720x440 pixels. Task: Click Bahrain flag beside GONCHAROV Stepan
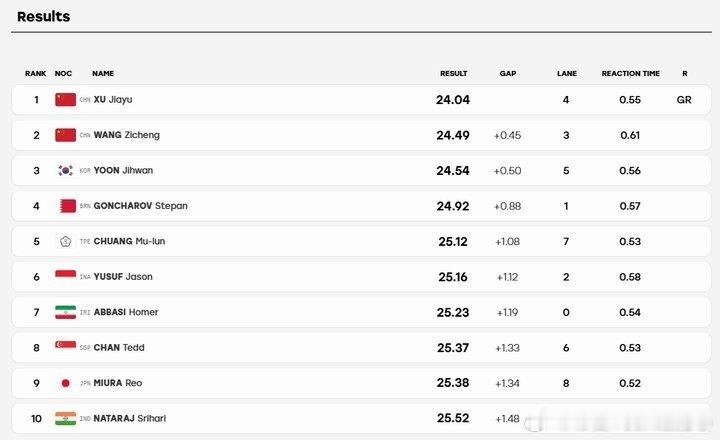[68, 206]
